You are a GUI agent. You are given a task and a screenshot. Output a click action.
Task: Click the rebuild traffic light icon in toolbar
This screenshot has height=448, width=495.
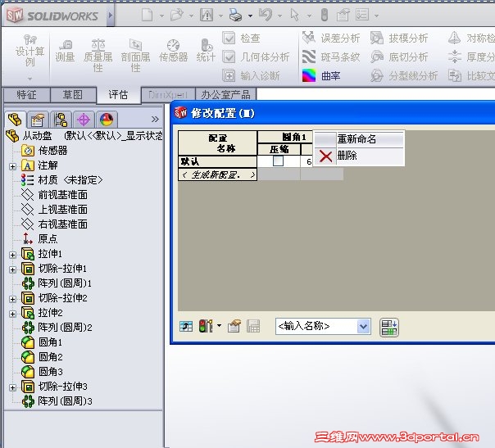(x=325, y=15)
